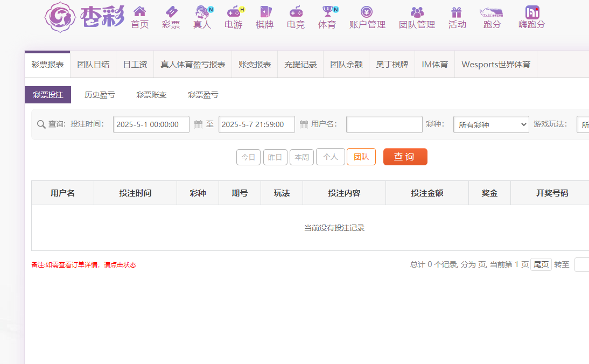Open calendar picker beside start date

click(x=198, y=124)
